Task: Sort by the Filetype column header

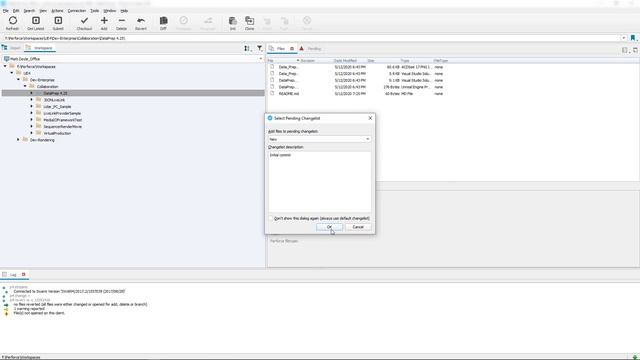Action: pos(441,60)
